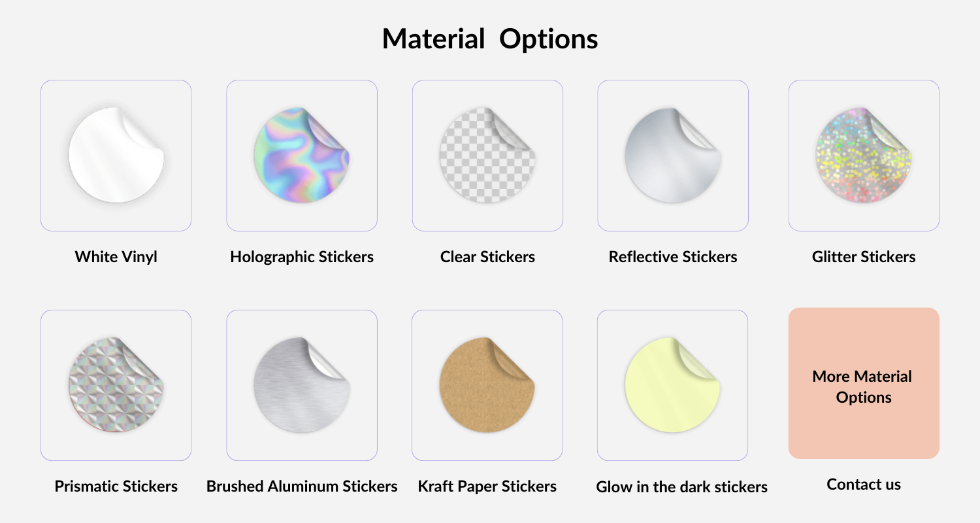Select the Prismatic sticker image
980x523 pixels.
116,385
